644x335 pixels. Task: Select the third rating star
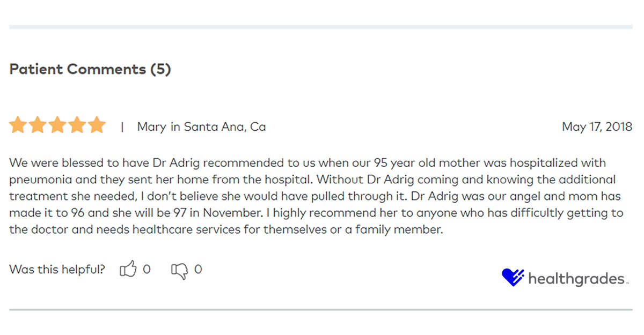[57, 125]
